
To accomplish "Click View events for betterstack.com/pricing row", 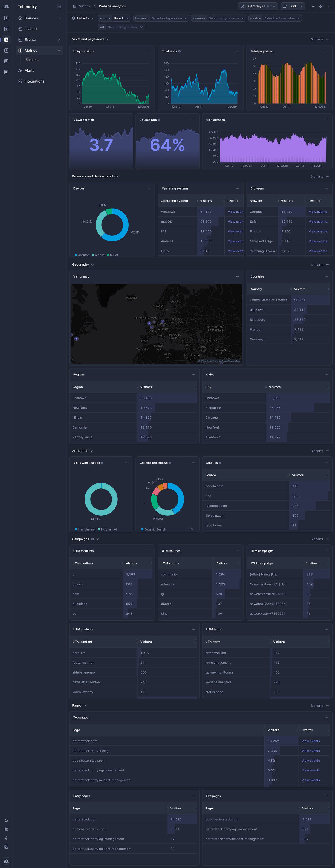I will click(x=311, y=751).
